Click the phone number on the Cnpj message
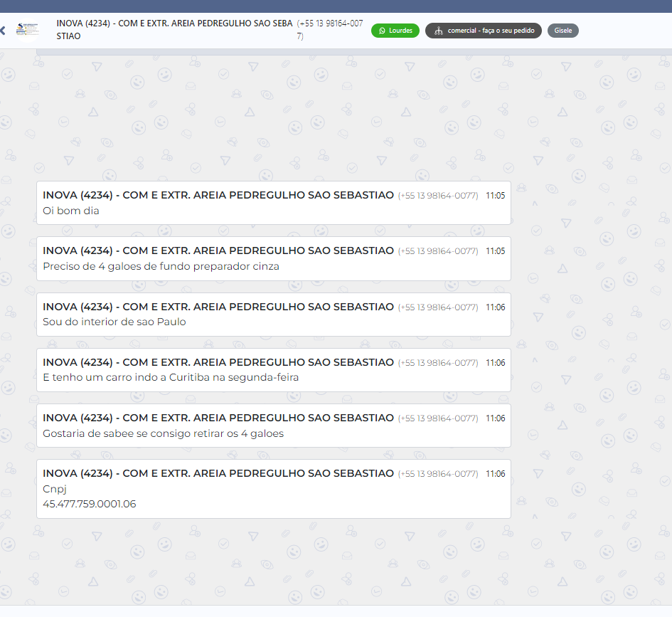The height and width of the screenshot is (617, 672). coord(438,474)
